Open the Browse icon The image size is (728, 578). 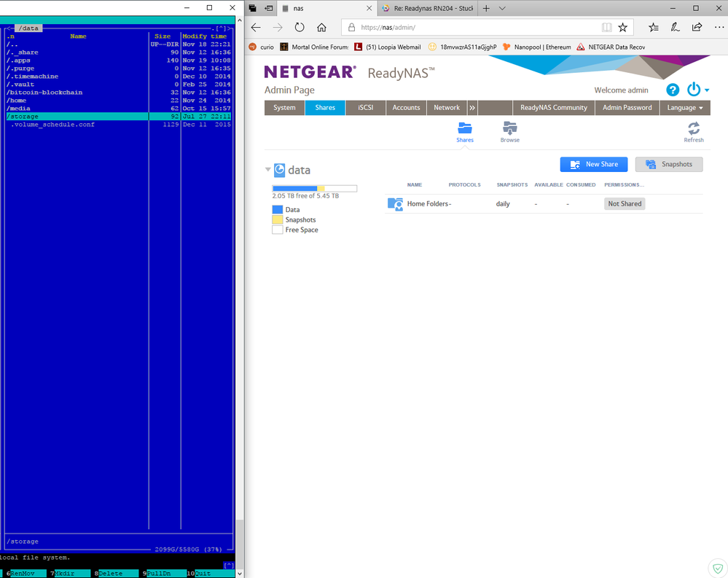click(x=510, y=128)
